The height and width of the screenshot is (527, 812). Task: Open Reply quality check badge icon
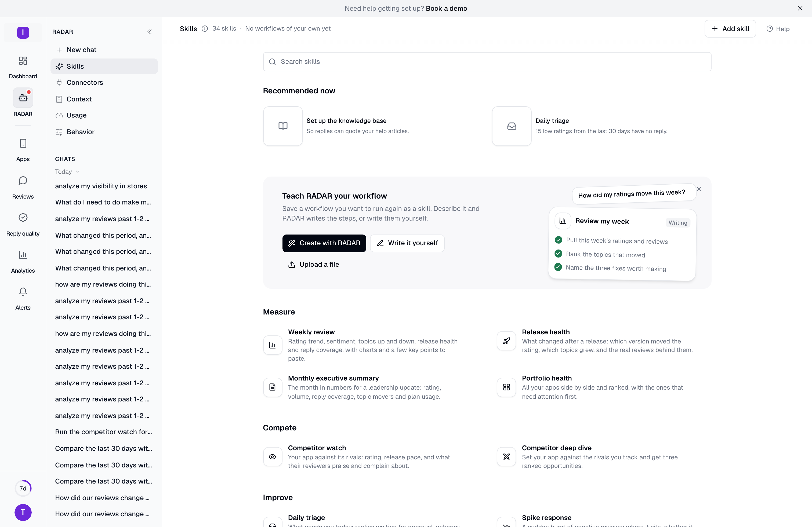23,217
